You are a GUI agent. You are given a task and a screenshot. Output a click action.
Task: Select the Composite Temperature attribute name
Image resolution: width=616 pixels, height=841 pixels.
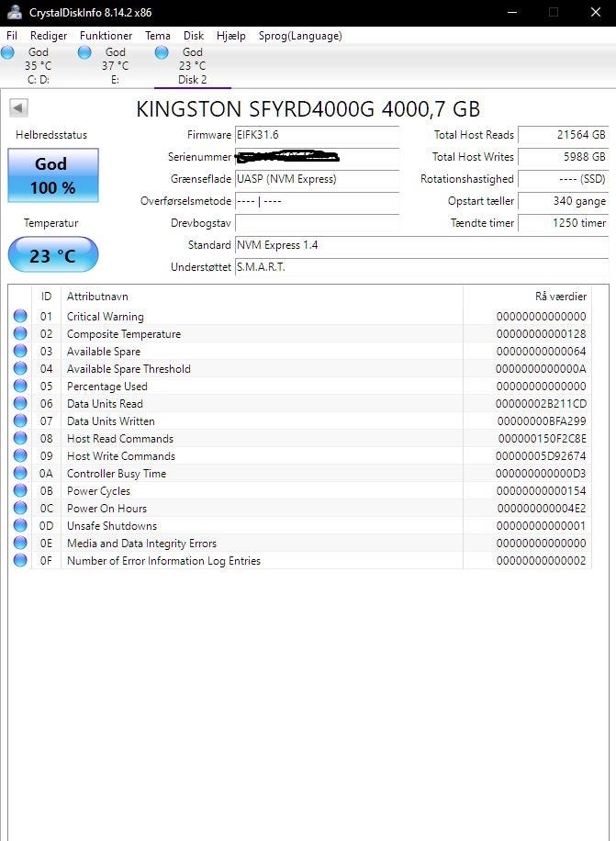pyautogui.click(x=124, y=333)
